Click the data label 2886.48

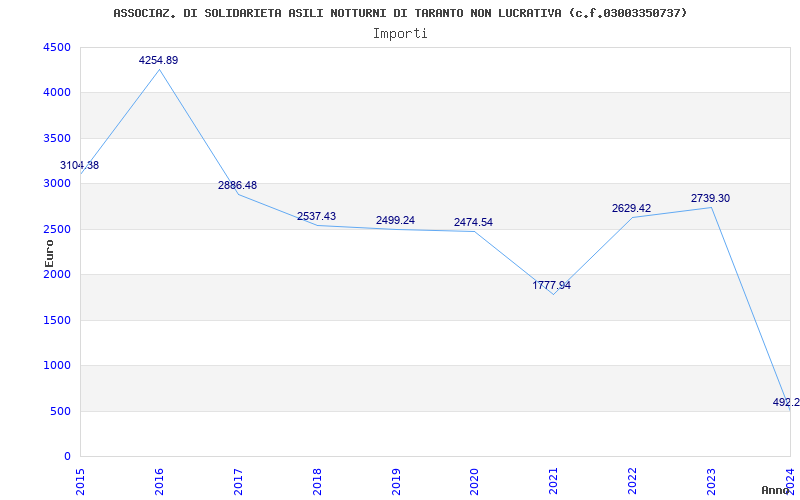coord(237,185)
